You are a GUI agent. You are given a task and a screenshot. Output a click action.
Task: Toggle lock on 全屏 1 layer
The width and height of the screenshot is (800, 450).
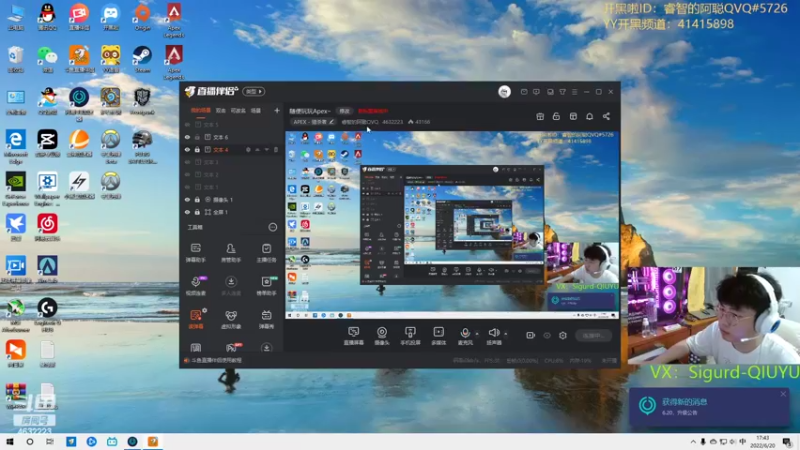pos(197,212)
